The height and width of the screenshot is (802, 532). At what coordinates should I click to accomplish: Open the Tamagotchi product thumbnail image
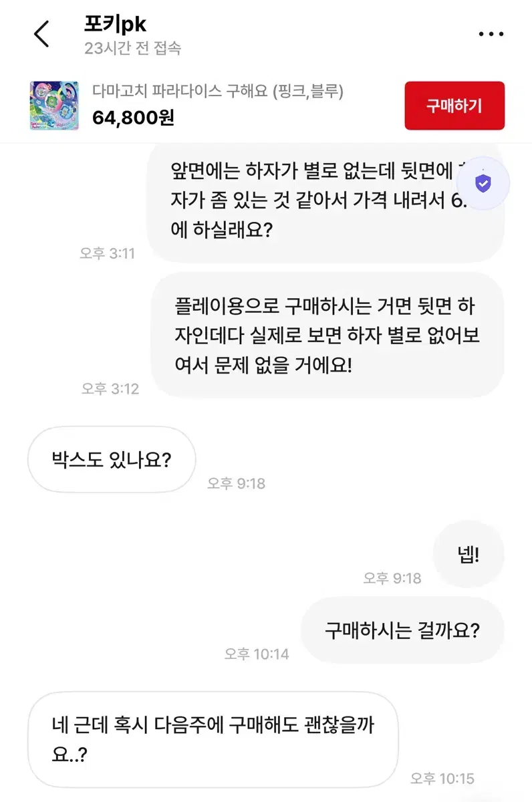coord(54,106)
